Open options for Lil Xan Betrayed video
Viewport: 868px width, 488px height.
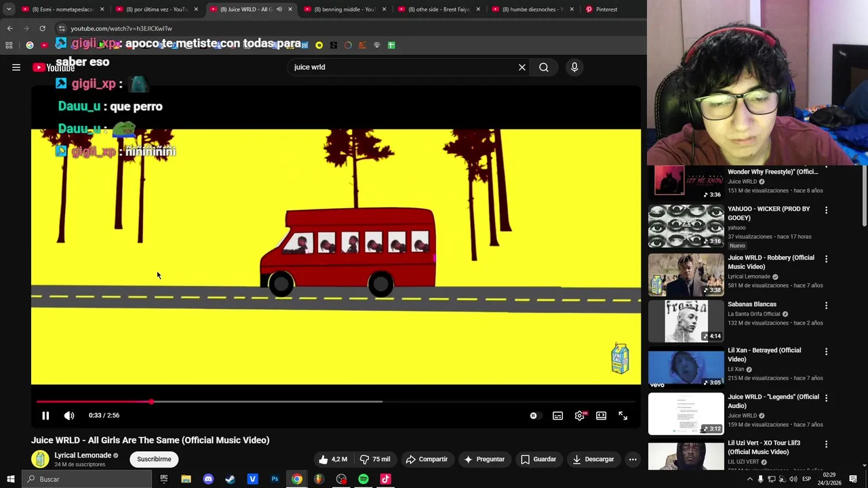(x=826, y=352)
